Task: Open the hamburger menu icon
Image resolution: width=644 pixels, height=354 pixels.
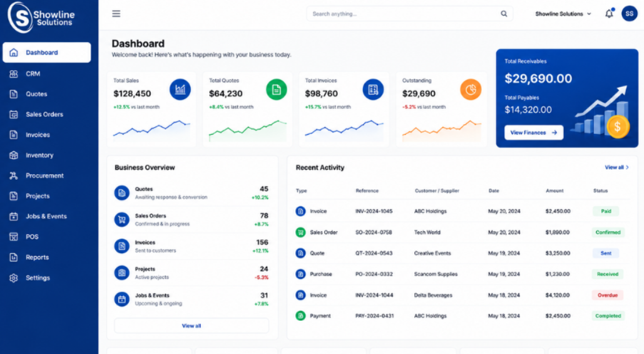Action: point(116,14)
